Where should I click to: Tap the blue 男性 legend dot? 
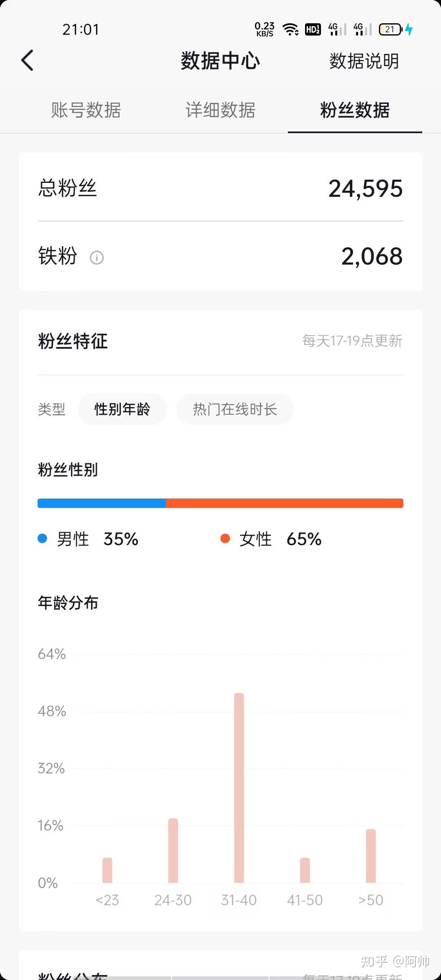(x=42, y=539)
